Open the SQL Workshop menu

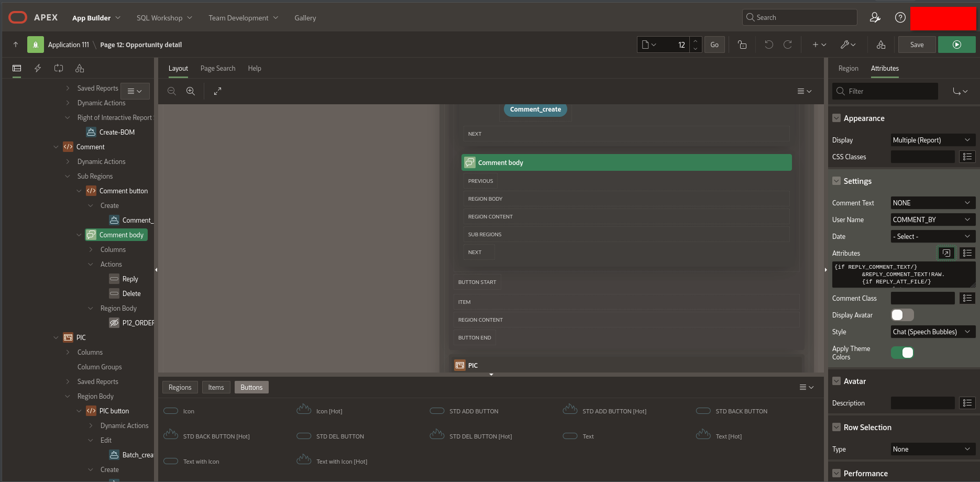tap(164, 18)
